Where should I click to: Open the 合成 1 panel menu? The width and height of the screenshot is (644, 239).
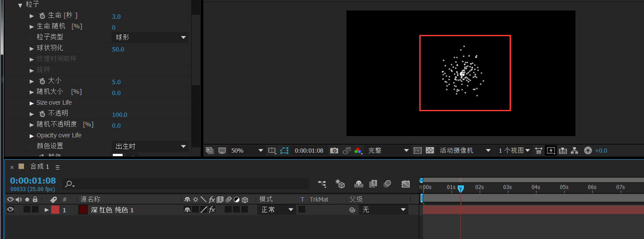[x=58, y=167]
